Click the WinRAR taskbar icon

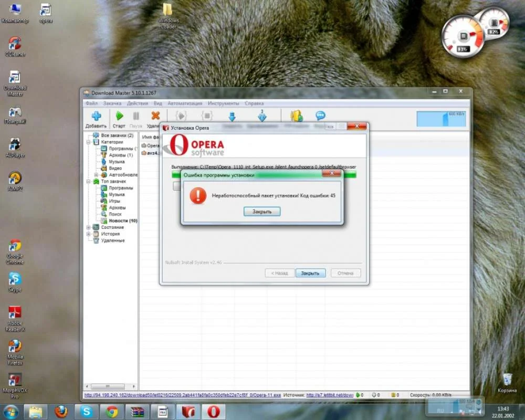point(138,412)
